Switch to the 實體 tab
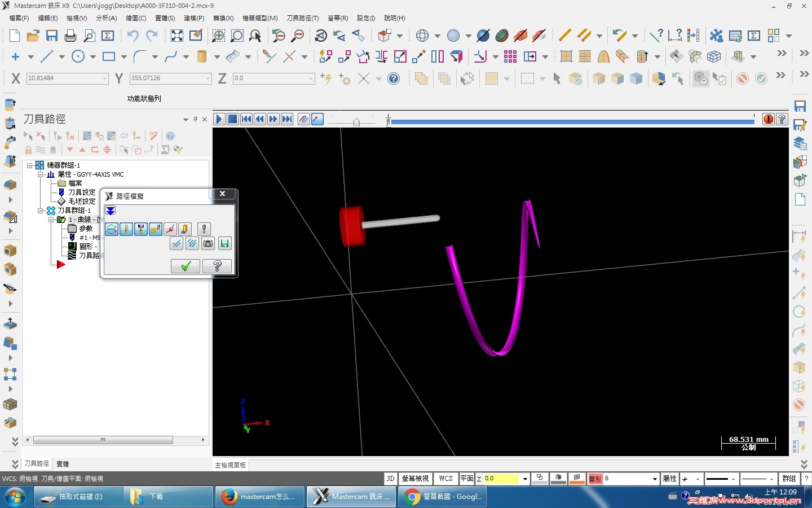Screen dimensions: 812x508 pyautogui.click(x=63, y=463)
